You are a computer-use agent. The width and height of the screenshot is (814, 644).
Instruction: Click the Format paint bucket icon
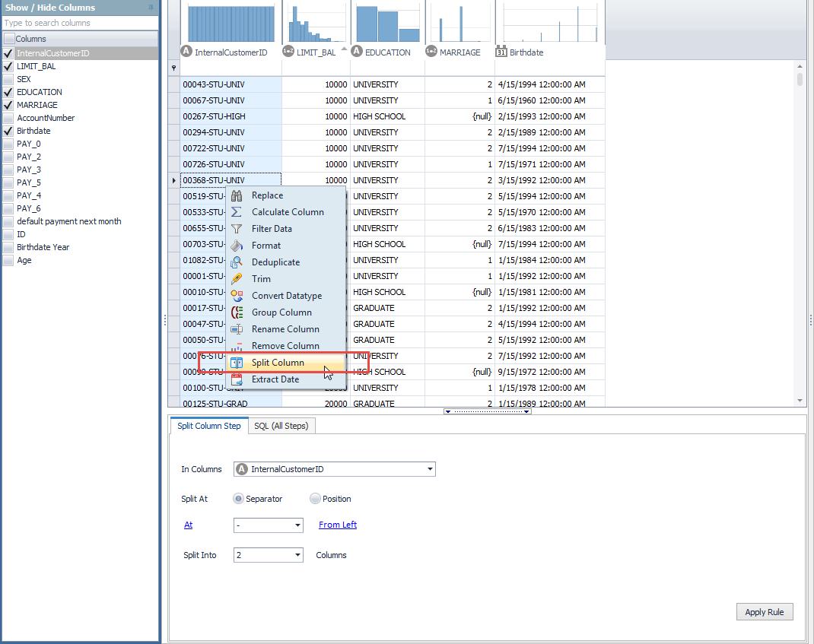[237, 246]
